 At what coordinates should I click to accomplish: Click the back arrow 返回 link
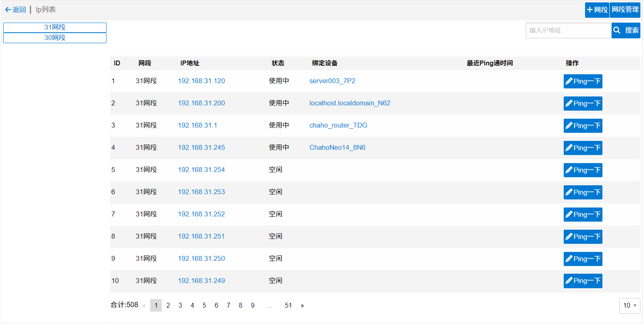(x=15, y=10)
